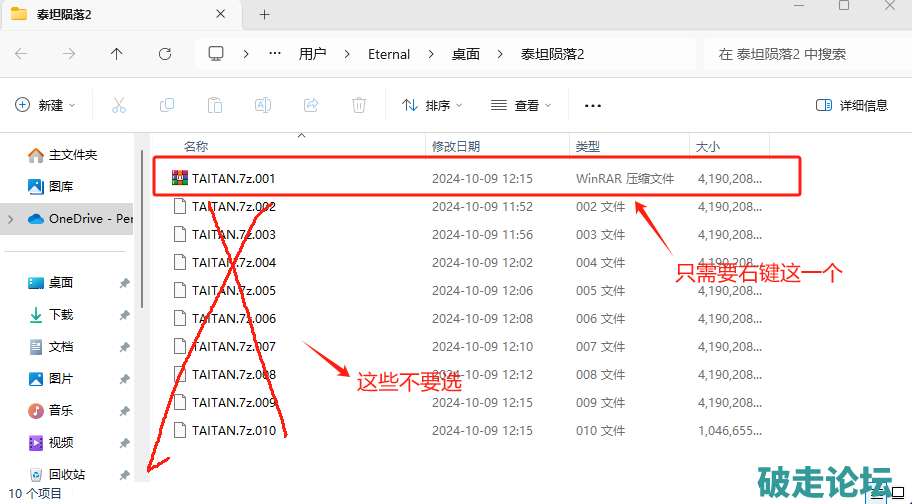Sort by the 修改日期 column header

[456, 146]
